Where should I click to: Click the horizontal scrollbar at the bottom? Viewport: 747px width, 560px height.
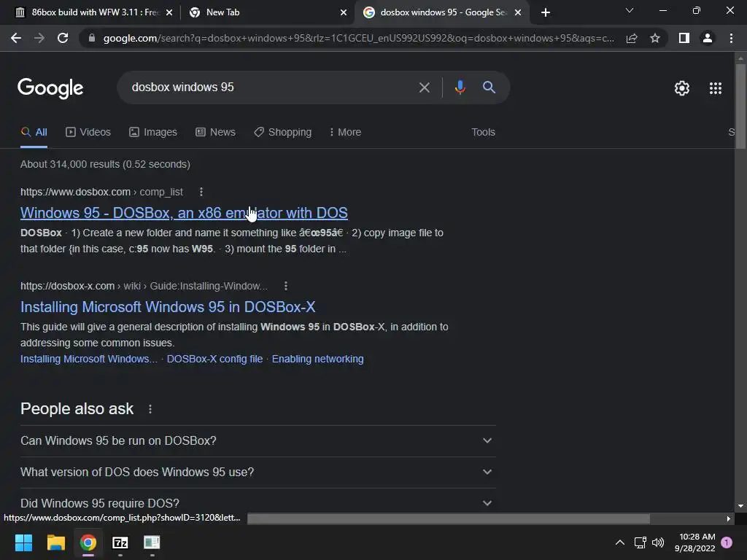(448, 518)
